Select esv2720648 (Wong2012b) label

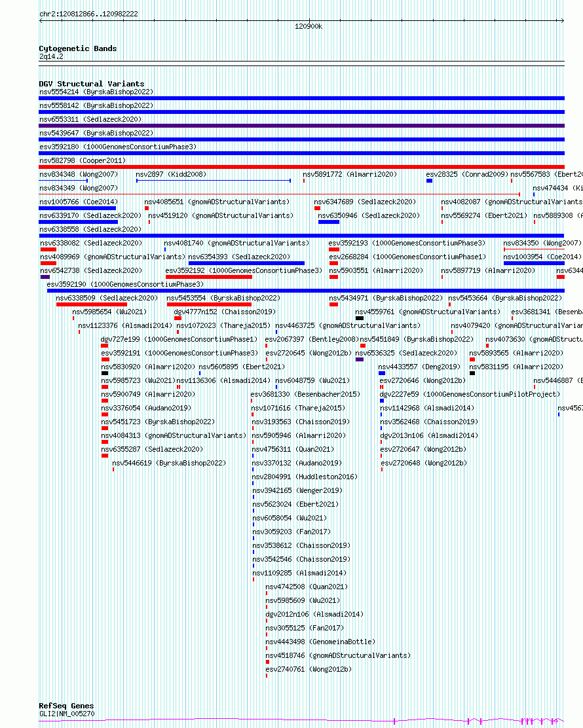pyautogui.click(x=424, y=463)
